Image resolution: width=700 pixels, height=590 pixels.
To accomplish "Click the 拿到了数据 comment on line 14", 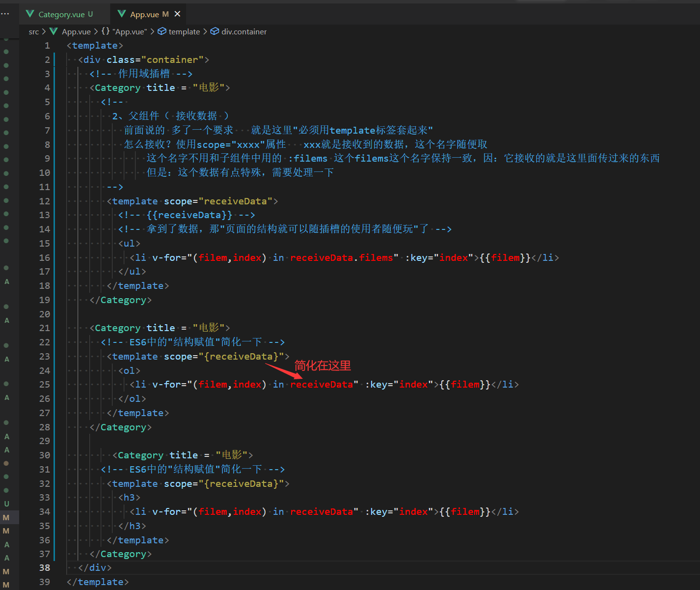I will click(285, 229).
